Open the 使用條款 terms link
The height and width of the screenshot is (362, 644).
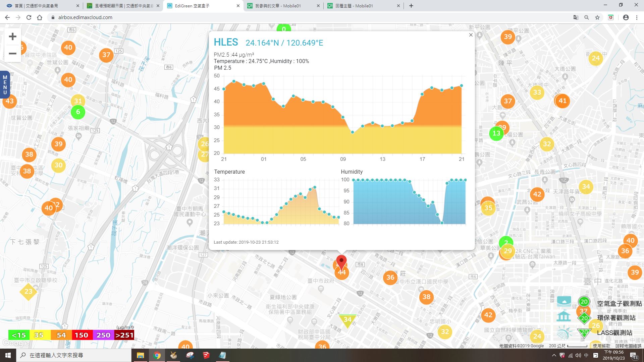(x=601, y=346)
